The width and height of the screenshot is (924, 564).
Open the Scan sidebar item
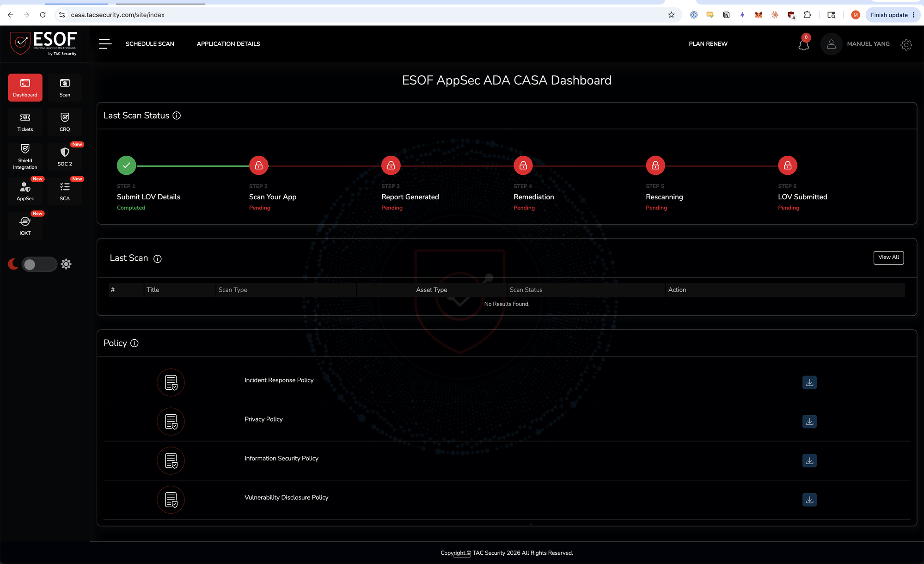click(x=65, y=87)
